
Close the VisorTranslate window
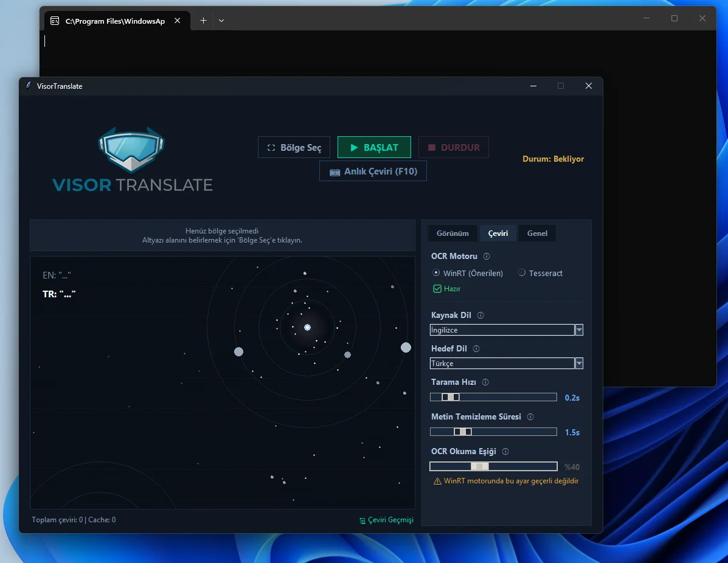pyautogui.click(x=588, y=86)
